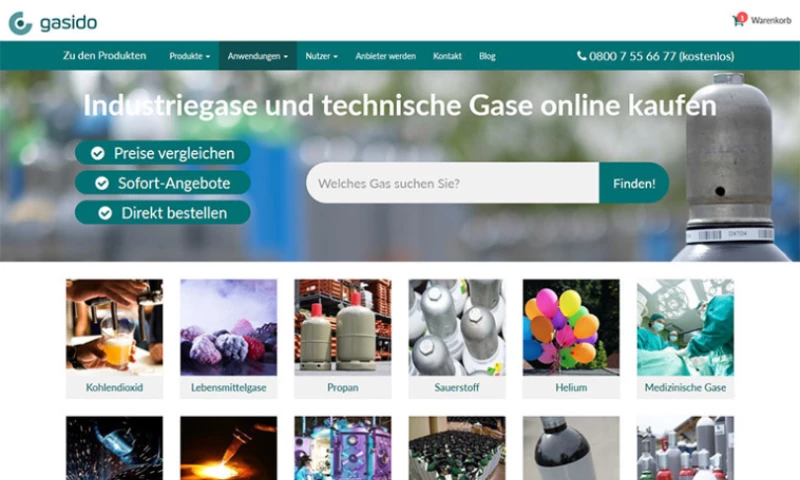The image size is (800, 480).
Task: Click checkmark icon beside Sofort-Angebote
Action: coord(102,183)
